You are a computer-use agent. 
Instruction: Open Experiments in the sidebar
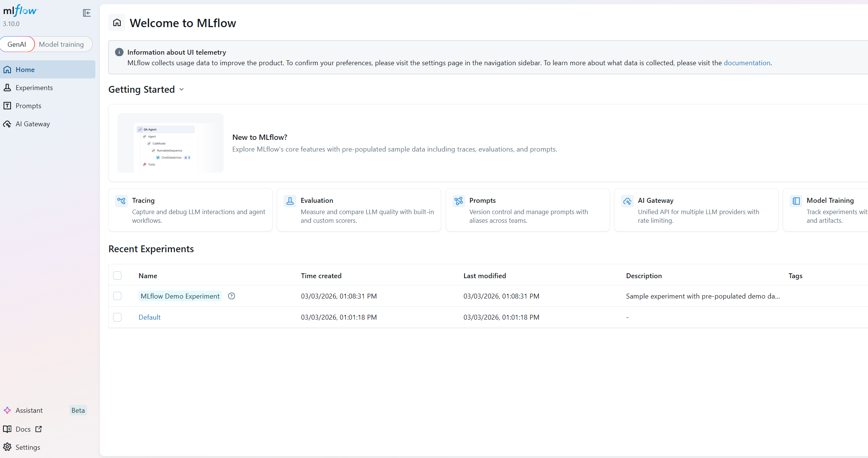(x=48, y=88)
